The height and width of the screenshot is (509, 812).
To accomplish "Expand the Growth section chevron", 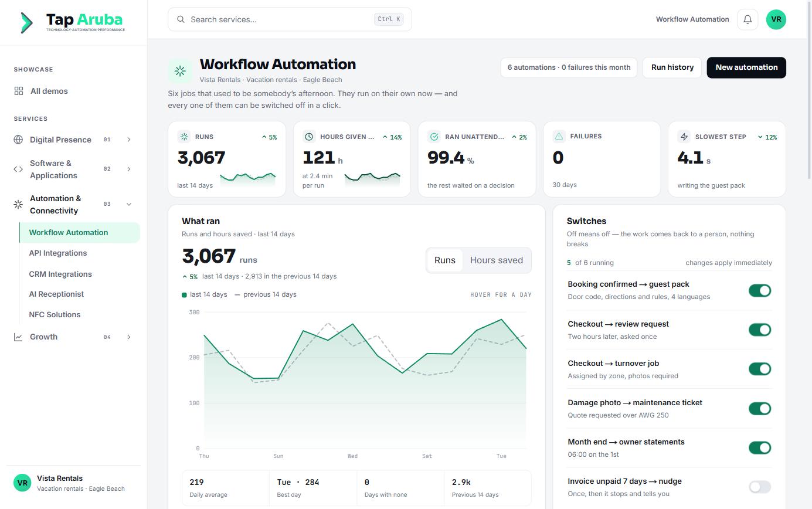I will click(129, 337).
